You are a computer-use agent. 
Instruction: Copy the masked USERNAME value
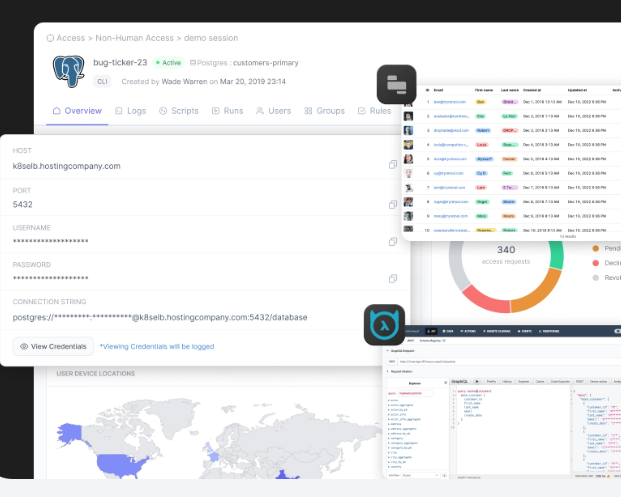click(392, 242)
